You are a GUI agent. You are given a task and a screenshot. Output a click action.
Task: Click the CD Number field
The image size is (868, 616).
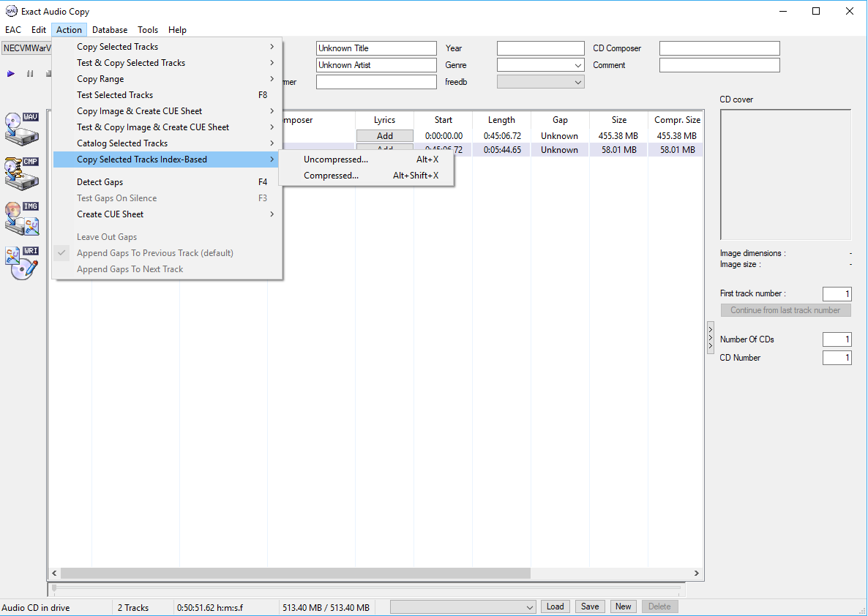coord(837,358)
